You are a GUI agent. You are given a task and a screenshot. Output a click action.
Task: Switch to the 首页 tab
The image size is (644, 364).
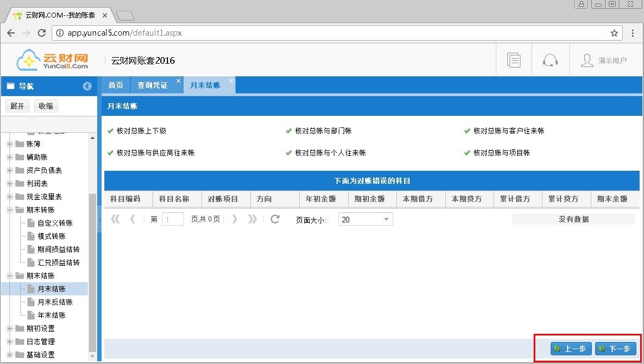click(x=115, y=86)
